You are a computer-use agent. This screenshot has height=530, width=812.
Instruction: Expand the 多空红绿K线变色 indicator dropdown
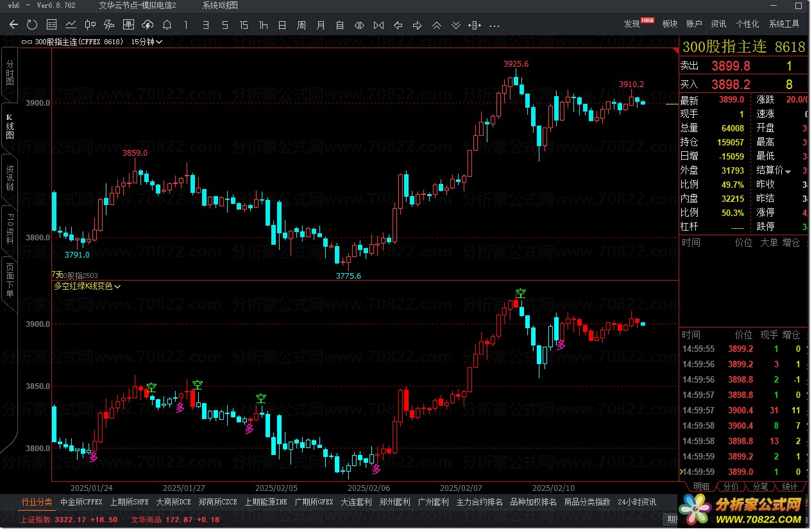point(118,286)
